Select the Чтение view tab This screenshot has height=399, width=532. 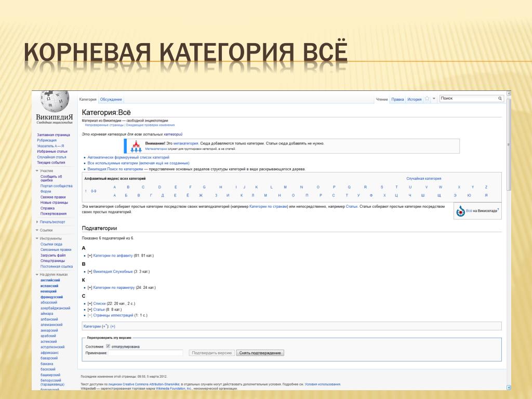[x=382, y=99]
